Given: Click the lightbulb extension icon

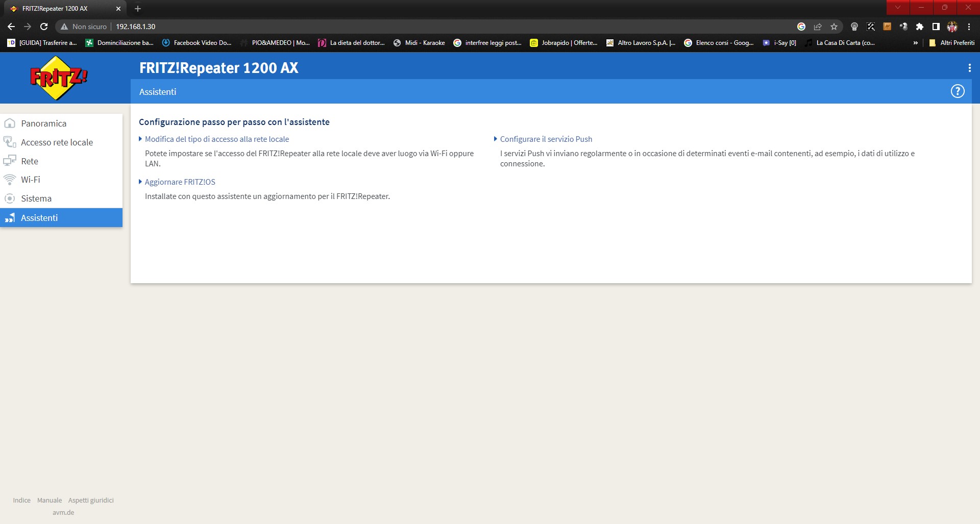Looking at the screenshot, I should point(854,27).
